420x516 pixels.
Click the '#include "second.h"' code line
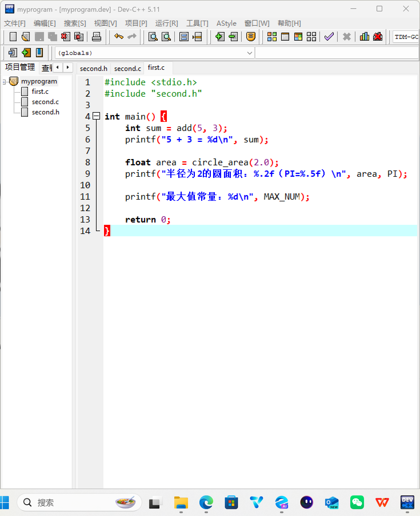coord(153,94)
